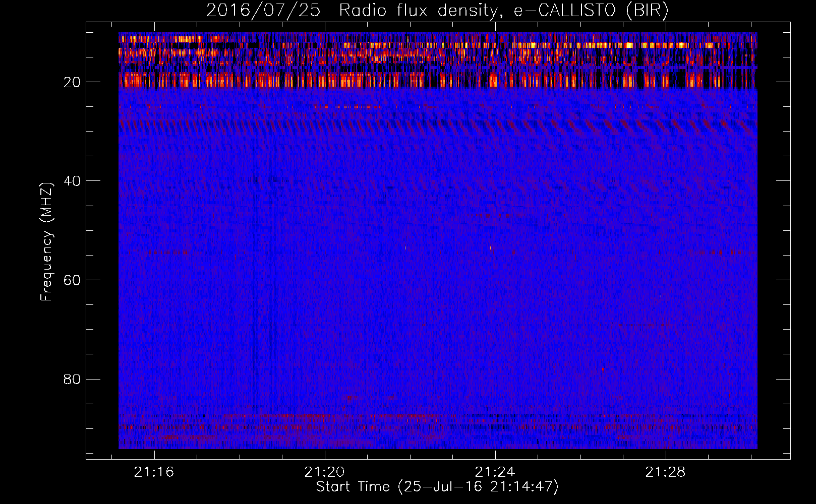Click the 80 MHz frequency tick label
Viewport: 816px width, 504px height.
(73, 379)
